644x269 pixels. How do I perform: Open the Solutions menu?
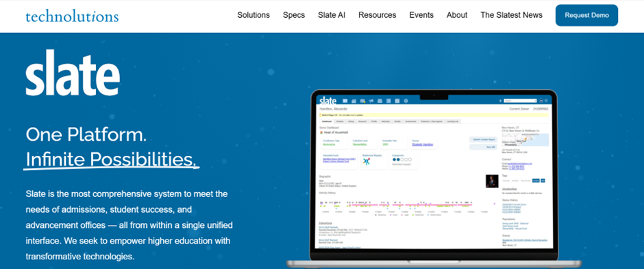(253, 15)
